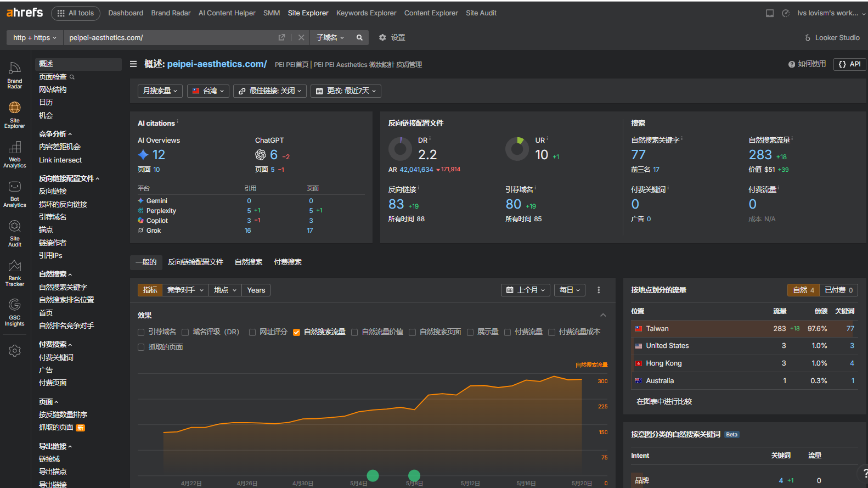868x488 pixels.
Task: Open the 最佳链接: 关闭 dropdown
Action: pyautogui.click(x=270, y=91)
